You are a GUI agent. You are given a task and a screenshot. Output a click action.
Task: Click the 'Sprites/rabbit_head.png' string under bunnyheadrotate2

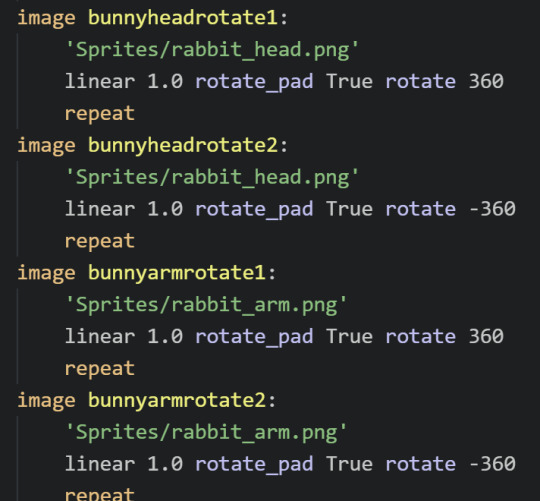212,178
